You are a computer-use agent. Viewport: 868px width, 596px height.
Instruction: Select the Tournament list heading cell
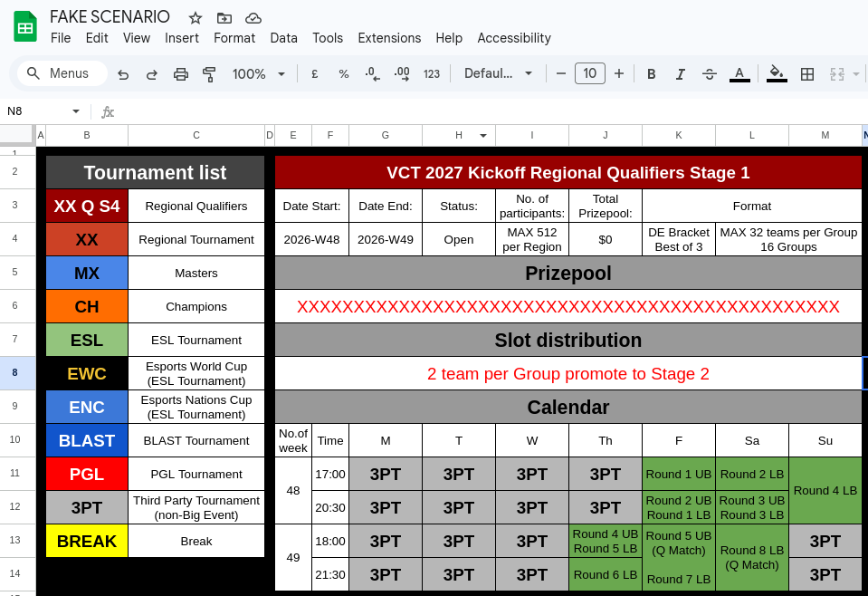(155, 172)
